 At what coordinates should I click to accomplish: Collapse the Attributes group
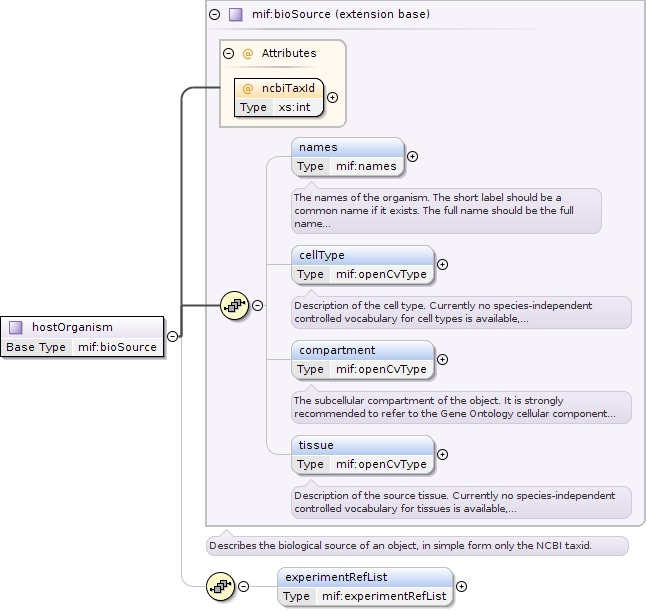229,53
